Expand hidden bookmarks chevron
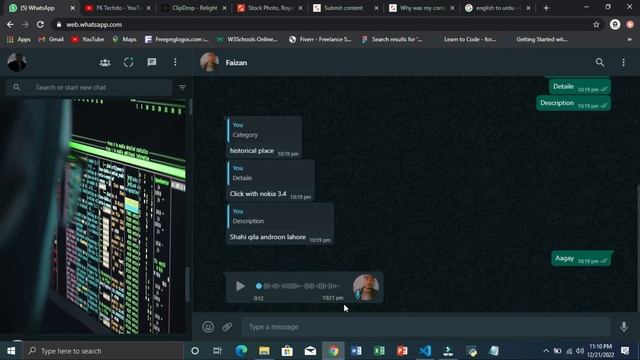The height and width of the screenshot is (360, 640). 629,40
